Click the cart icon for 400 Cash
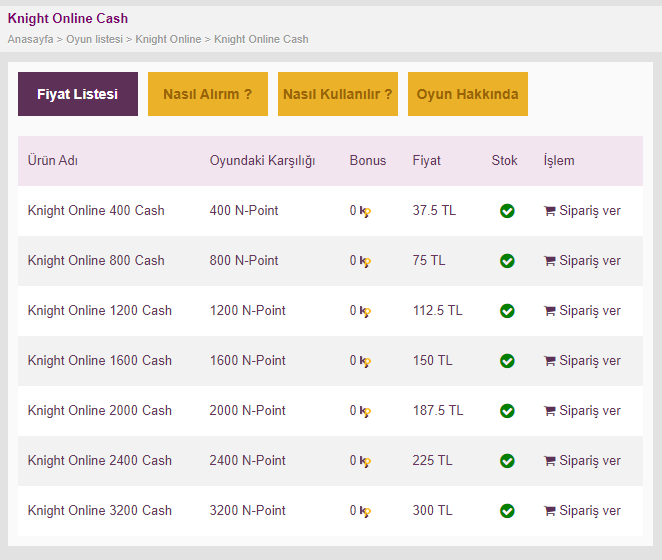Image resolution: width=662 pixels, height=560 pixels. click(x=549, y=211)
